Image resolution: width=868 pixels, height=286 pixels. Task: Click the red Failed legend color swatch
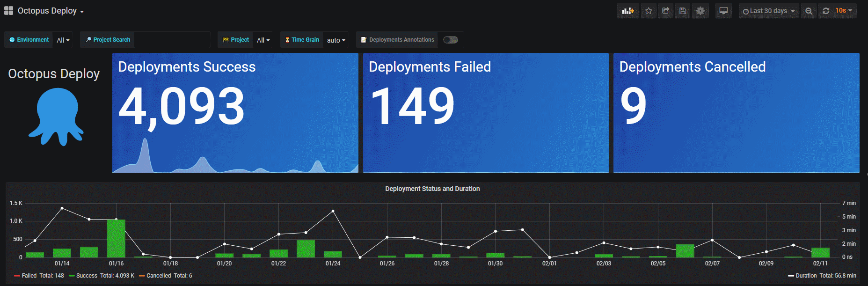tap(17, 276)
